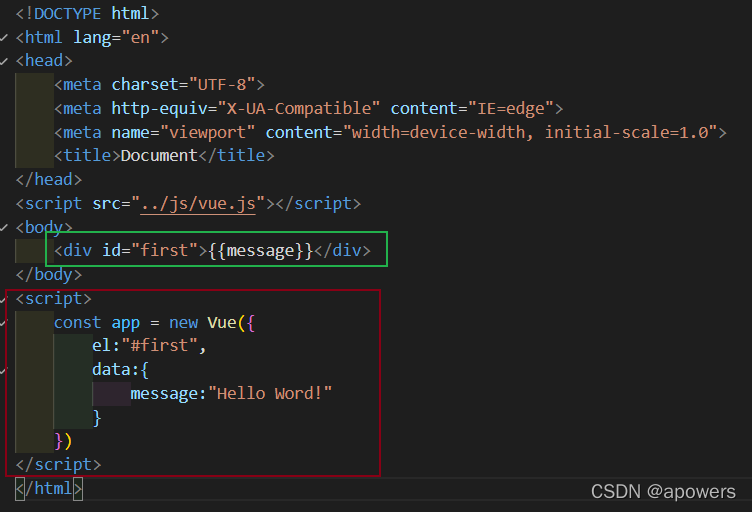Open the ../js/vue.js underlined path link

198,204
